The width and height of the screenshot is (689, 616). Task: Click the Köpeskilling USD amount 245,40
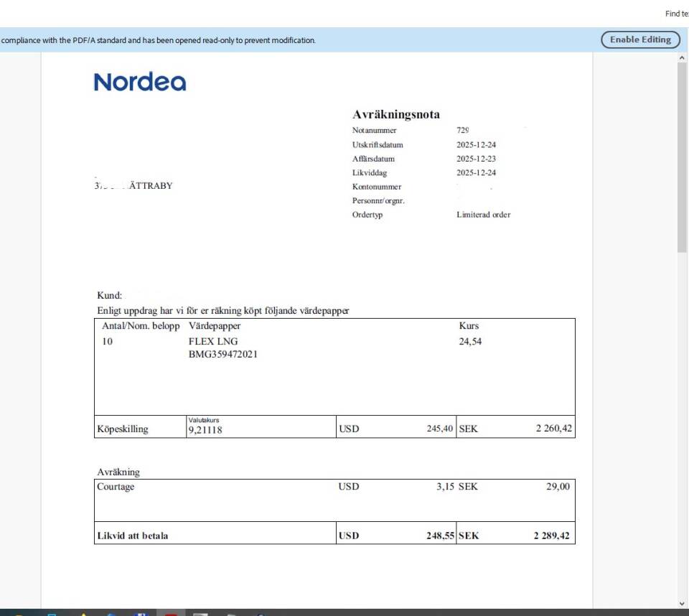[x=439, y=429]
